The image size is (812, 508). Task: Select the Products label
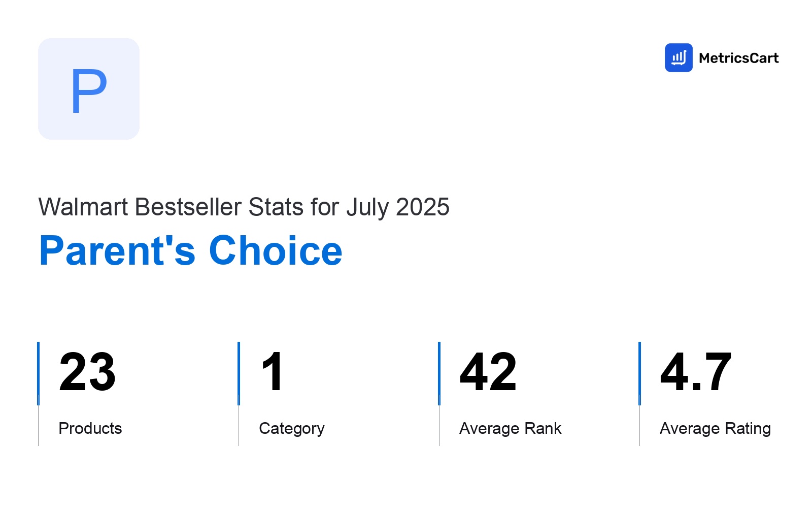click(90, 428)
